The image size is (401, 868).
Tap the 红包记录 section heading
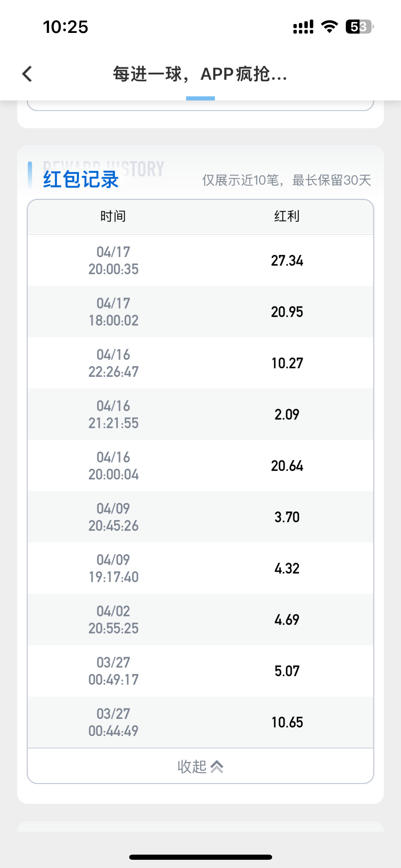coord(81,179)
